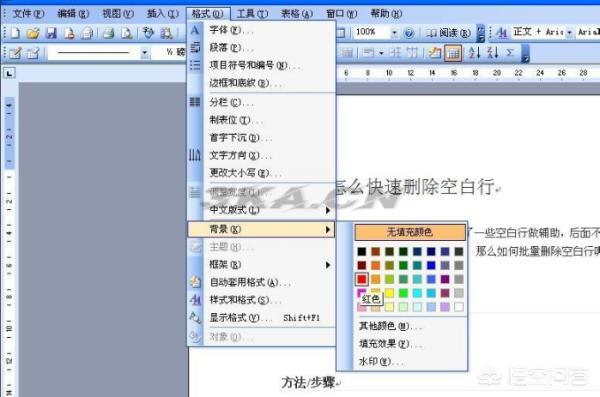Pick the red color swatch

[x=362, y=279]
